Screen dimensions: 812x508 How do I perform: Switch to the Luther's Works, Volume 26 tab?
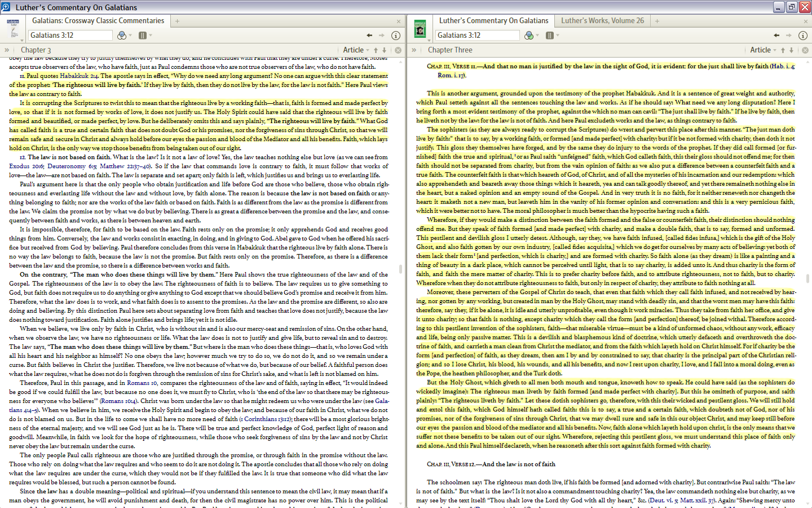click(x=602, y=21)
